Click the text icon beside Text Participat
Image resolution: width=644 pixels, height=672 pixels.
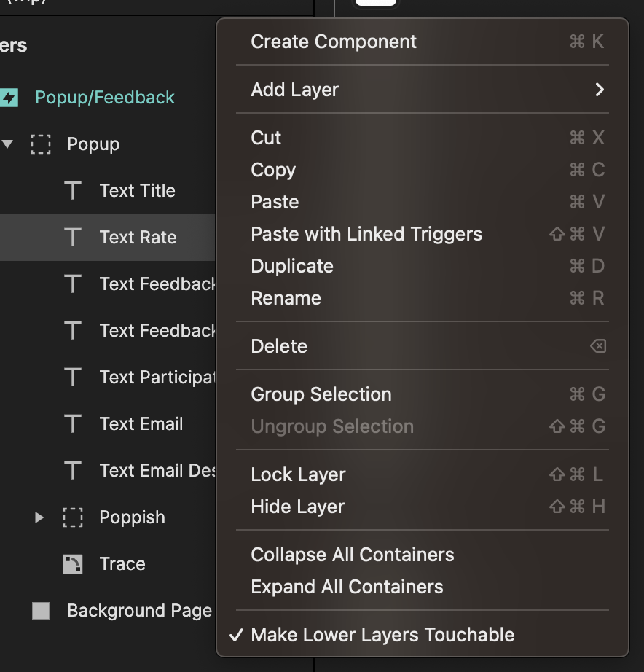click(73, 377)
